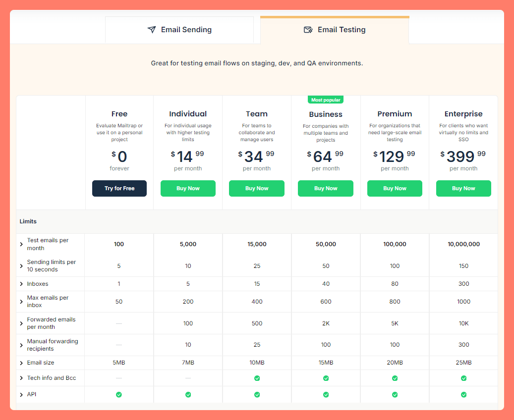This screenshot has height=420, width=514.
Task: Expand Test emails per month row
Action: pyautogui.click(x=21, y=244)
